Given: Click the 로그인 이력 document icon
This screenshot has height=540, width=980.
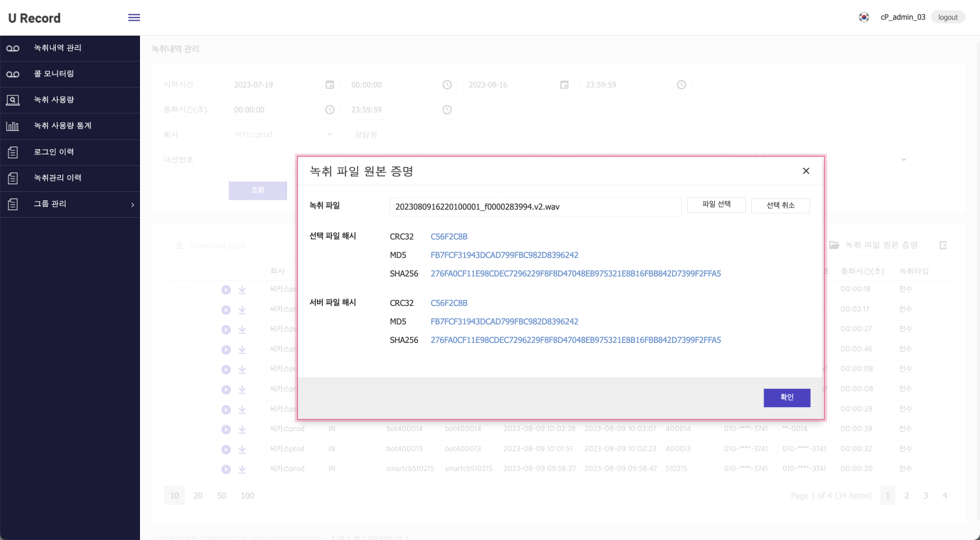Looking at the screenshot, I should [x=13, y=152].
